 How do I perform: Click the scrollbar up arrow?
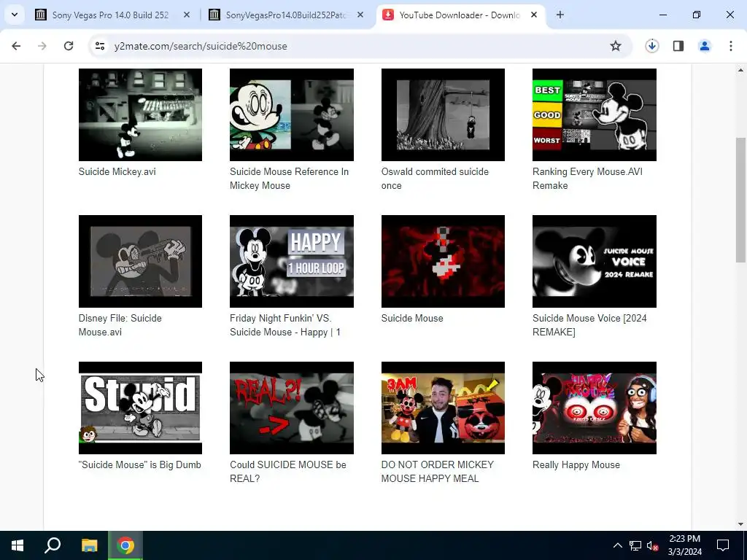click(741, 70)
